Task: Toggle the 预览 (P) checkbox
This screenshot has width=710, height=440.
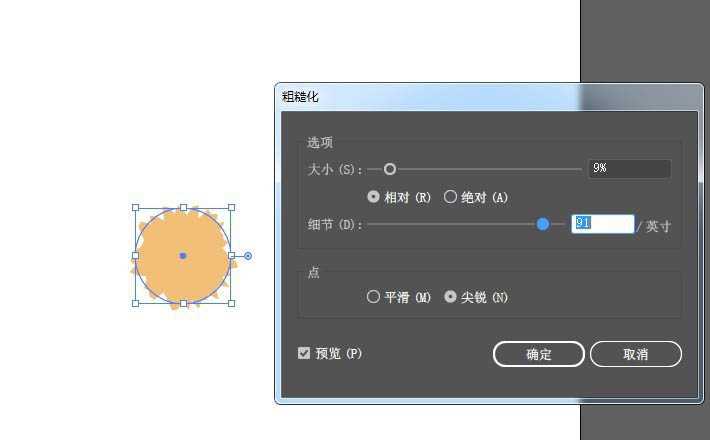Action: click(x=304, y=353)
